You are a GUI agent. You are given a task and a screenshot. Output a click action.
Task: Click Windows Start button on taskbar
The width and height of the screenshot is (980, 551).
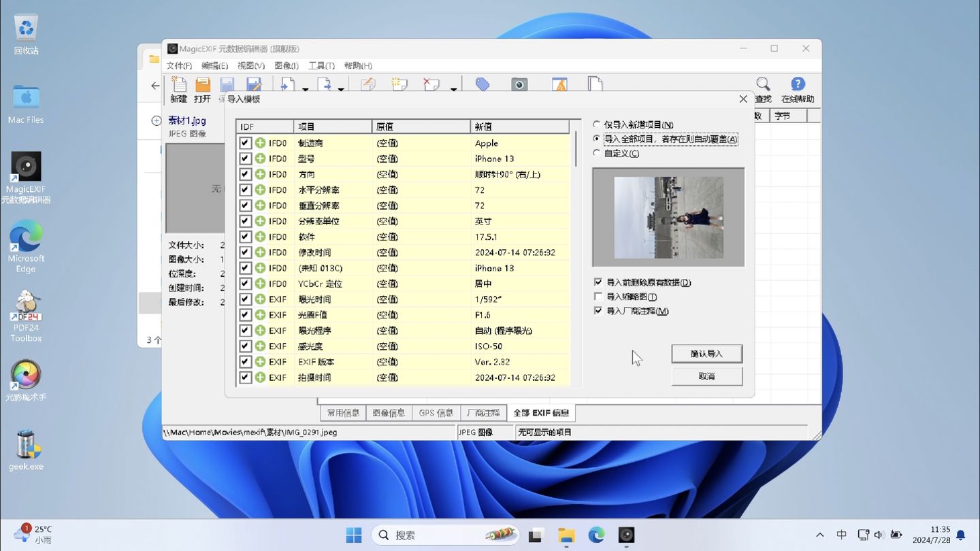[x=354, y=535]
